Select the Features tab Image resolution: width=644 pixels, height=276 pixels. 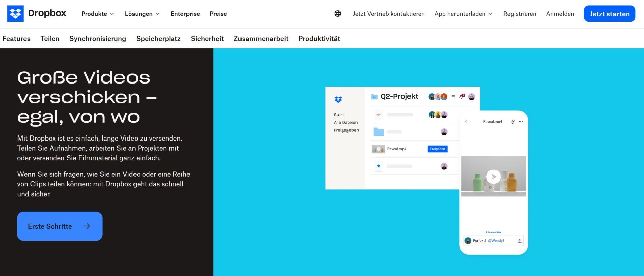click(16, 39)
